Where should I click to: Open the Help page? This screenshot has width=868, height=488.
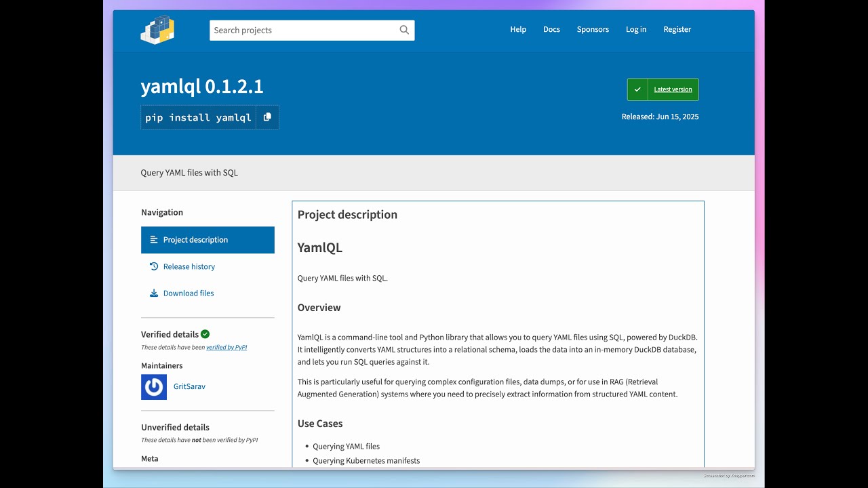(x=518, y=29)
